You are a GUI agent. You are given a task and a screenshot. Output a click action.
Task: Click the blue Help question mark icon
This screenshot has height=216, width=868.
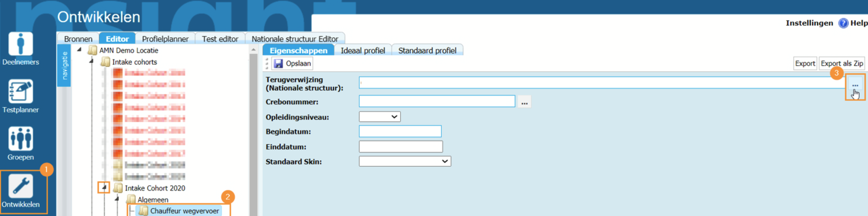[x=843, y=23]
